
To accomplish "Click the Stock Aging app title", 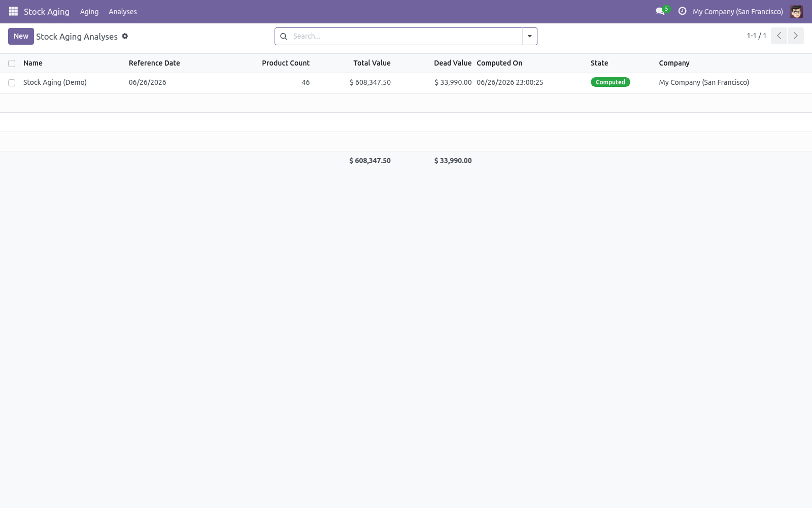I will click(x=47, y=12).
